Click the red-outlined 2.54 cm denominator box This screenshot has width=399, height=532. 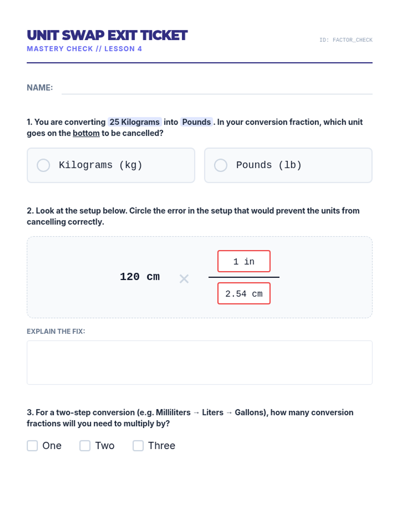(x=244, y=294)
